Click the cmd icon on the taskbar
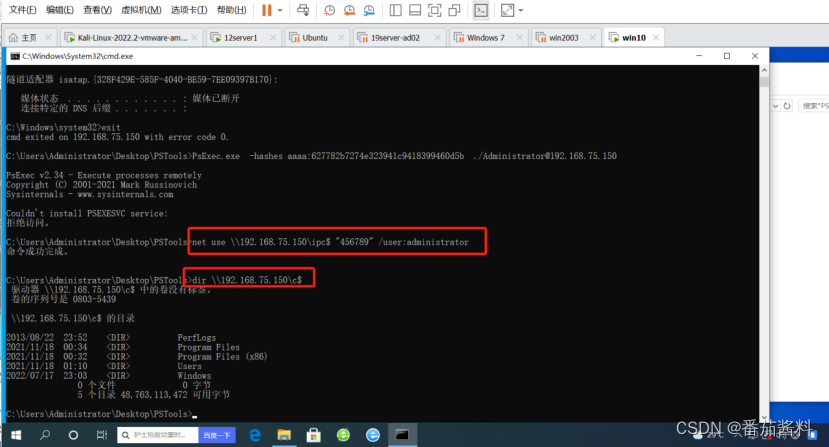Viewport: 829px width, 447px height. click(x=402, y=435)
